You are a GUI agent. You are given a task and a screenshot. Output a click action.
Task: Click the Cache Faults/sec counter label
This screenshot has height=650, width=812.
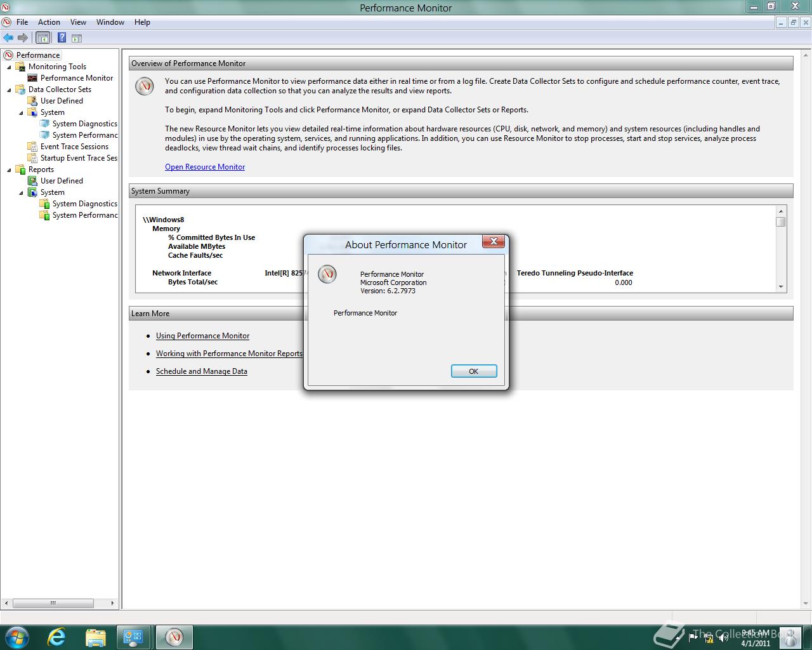click(x=195, y=255)
